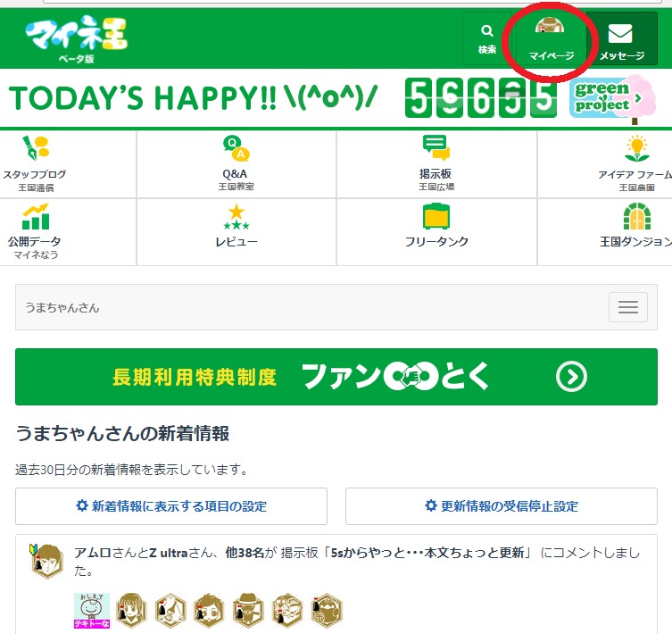Open ファンとく long-term benefit banner
The image size is (672, 634).
coord(336,377)
